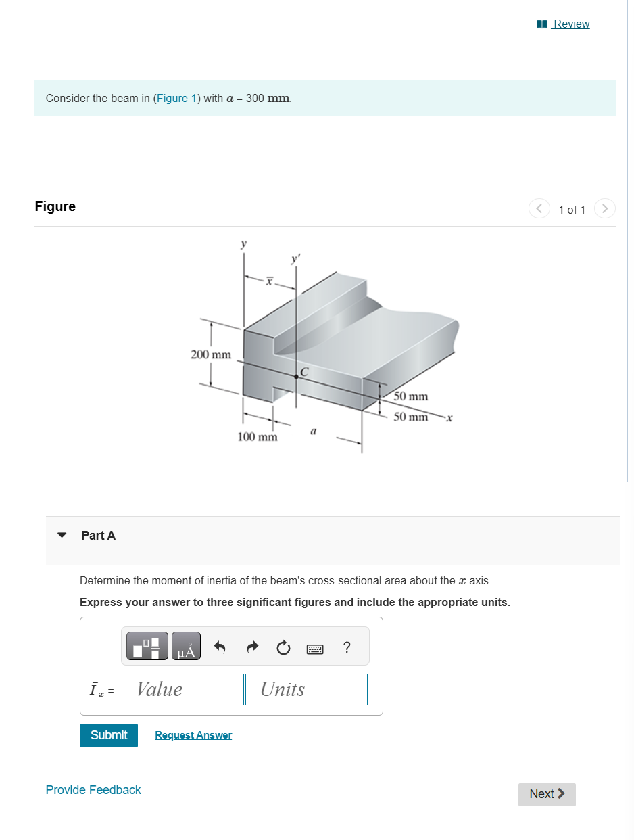Click Request Answer
The height and width of the screenshot is (840, 634).
click(193, 735)
